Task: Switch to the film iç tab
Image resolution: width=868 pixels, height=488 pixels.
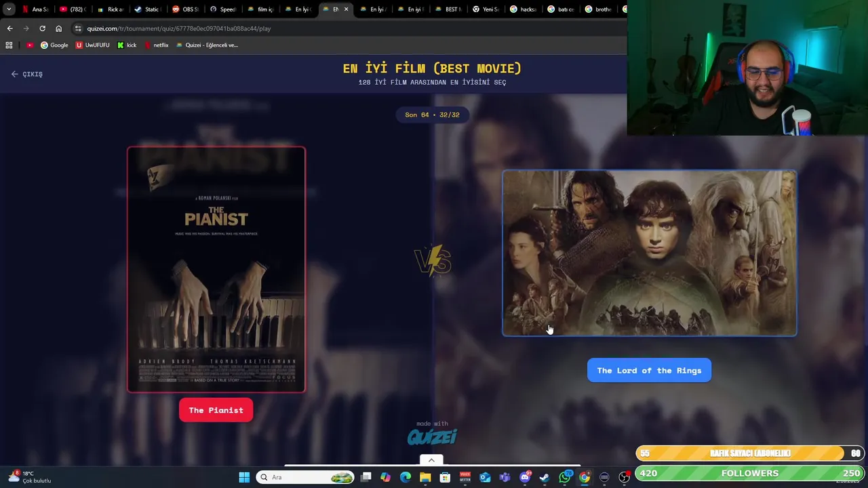Action: (x=259, y=9)
